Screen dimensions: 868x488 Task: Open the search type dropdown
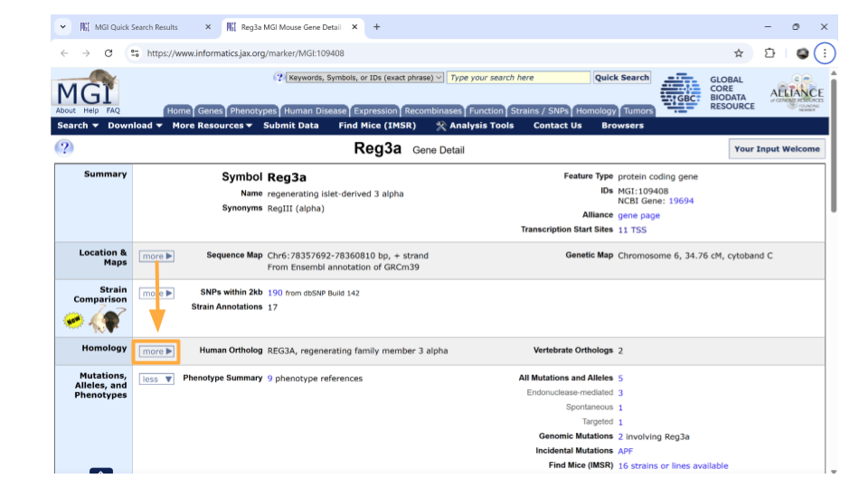coord(364,78)
